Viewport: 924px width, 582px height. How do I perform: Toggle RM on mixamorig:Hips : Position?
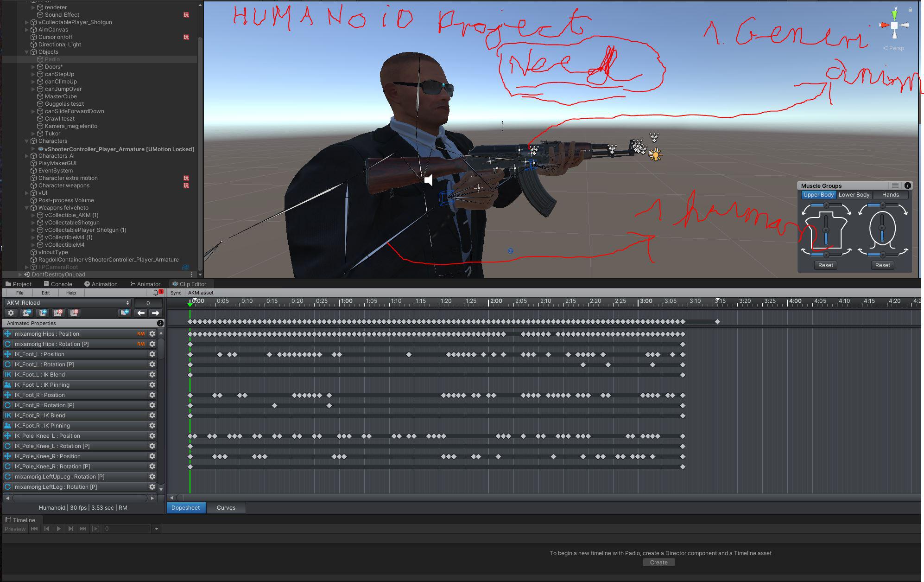tap(141, 334)
